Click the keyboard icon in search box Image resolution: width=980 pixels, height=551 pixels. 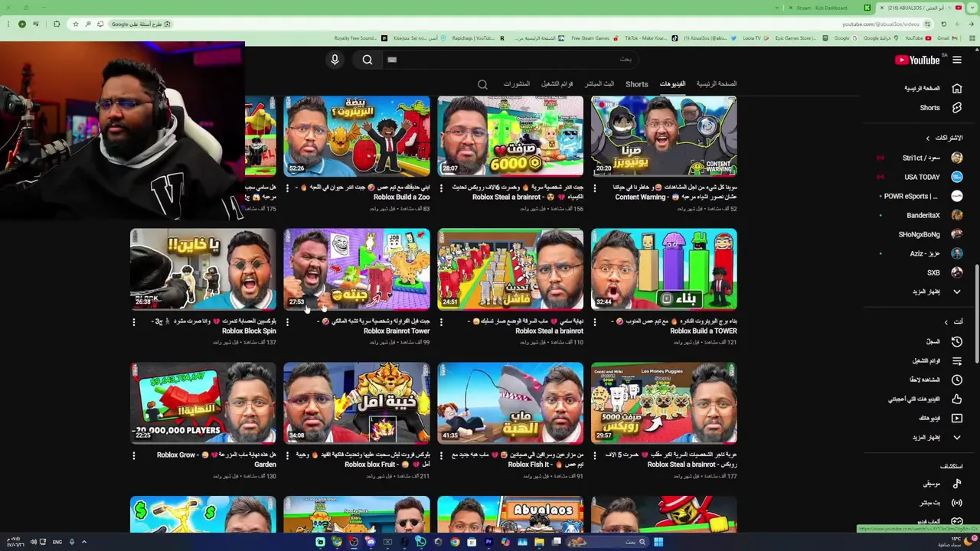click(392, 60)
